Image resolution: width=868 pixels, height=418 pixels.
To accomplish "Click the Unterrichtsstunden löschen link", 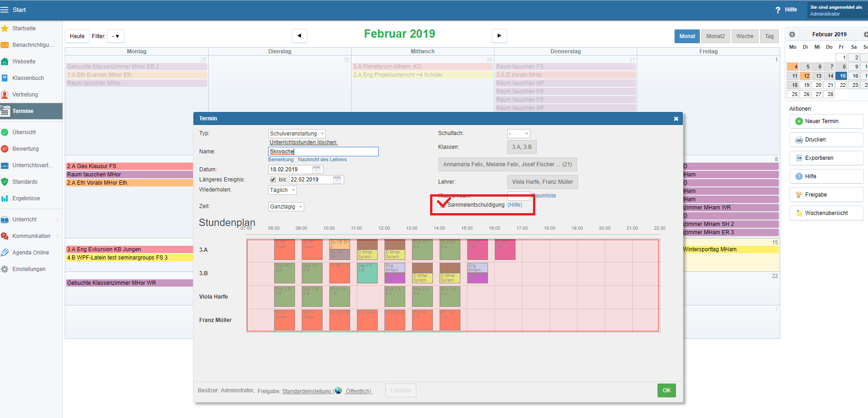I will 303,142.
